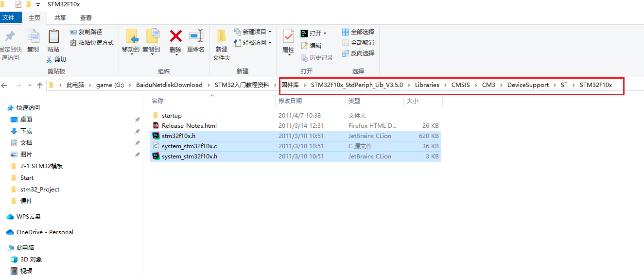644x277 pixels.
Task: Click CMSIS breadcrumb
Action: (x=461, y=85)
